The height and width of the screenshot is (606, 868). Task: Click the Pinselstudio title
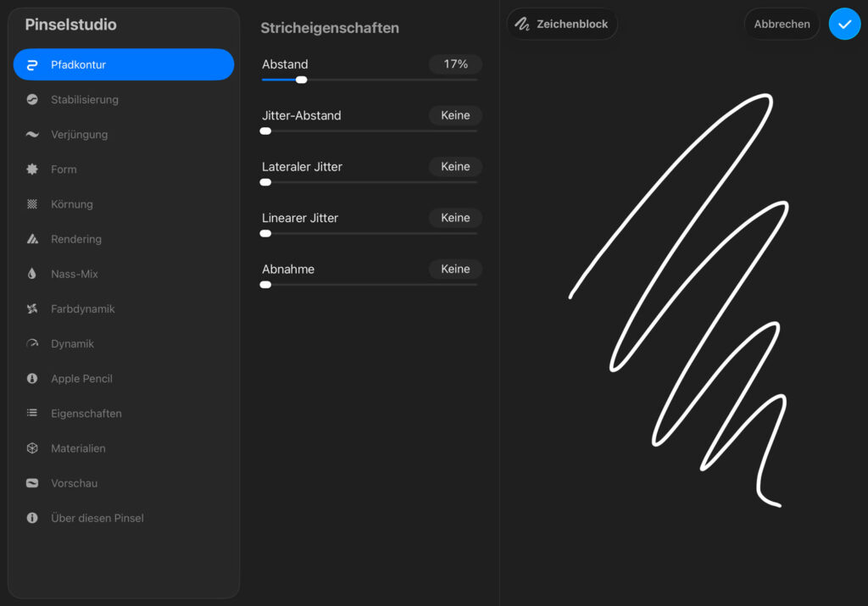click(x=71, y=25)
